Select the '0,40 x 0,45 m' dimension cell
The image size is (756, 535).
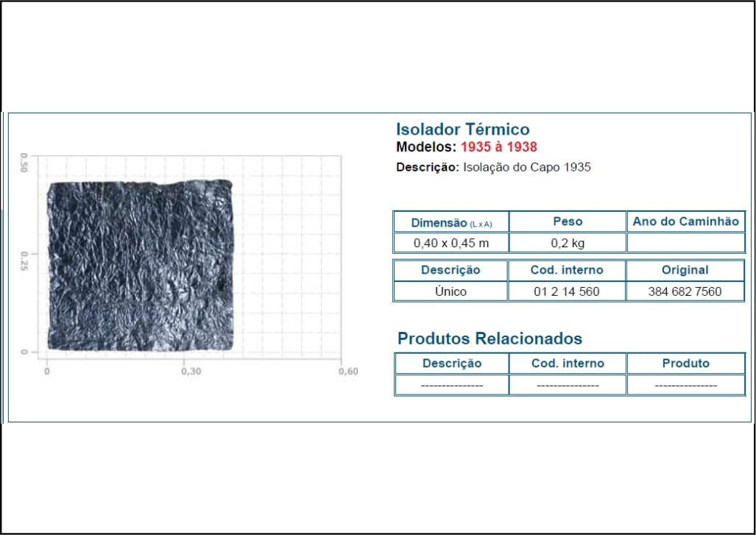click(x=451, y=243)
